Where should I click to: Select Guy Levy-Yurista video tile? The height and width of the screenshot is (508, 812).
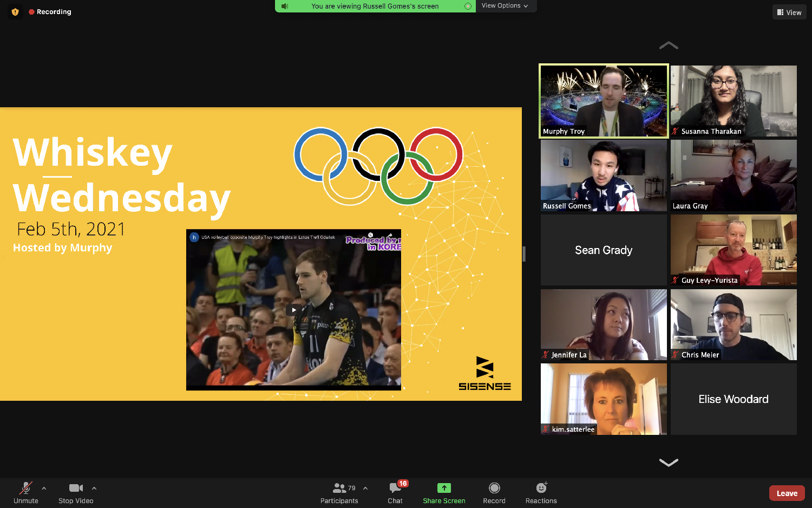point(734,250)
